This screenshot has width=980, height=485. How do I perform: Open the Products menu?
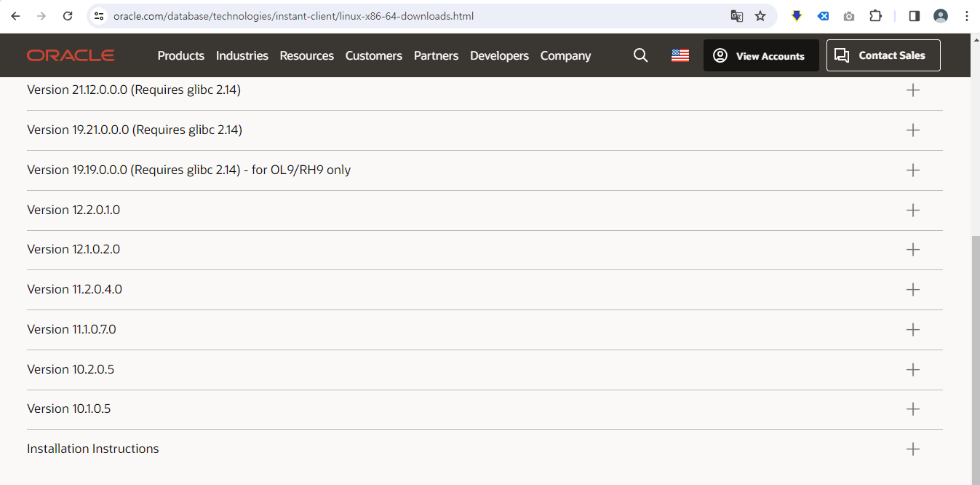(181, 55)
